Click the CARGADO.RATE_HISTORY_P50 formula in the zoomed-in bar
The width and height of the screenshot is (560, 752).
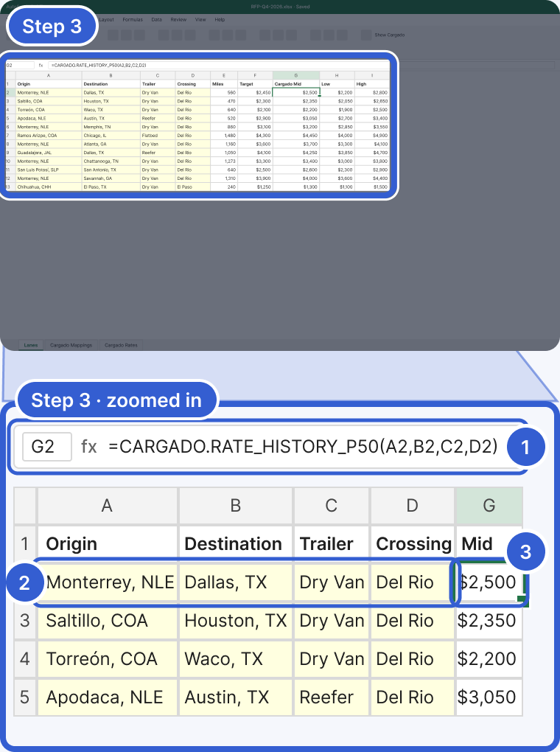click(303, 447)
